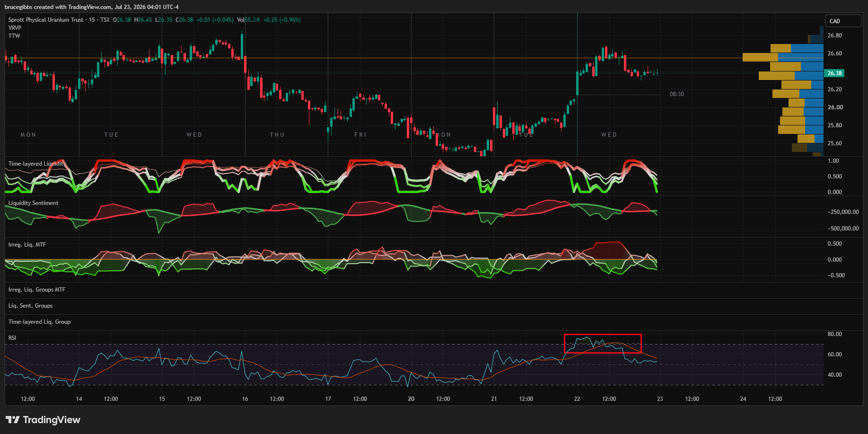
Task: Click the low value L26.35 in legend
Action: click(164, 20)
